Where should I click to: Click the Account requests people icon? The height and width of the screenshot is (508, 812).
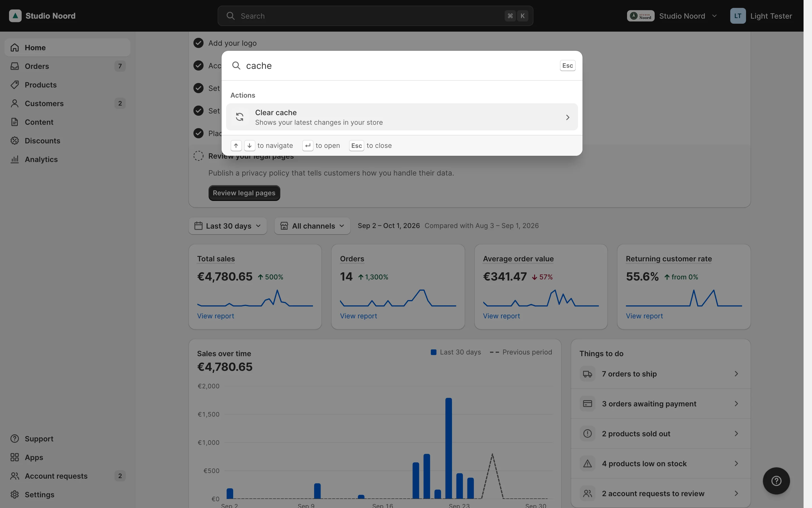15,476
